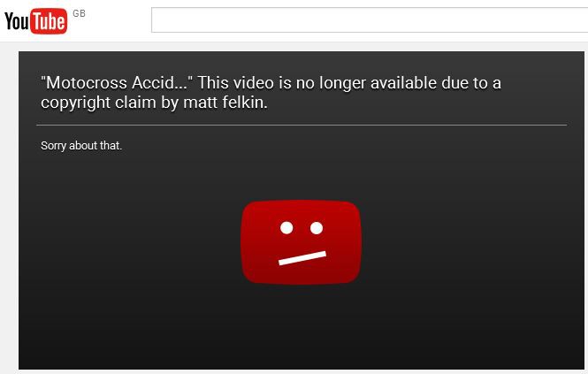Click the red Tube part of the logo
This screenshot has width=588, height=374.
(49, 21)
